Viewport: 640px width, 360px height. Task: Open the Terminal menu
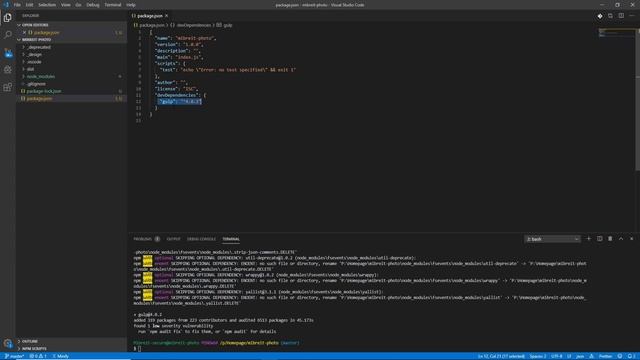(x=113, y=5)
